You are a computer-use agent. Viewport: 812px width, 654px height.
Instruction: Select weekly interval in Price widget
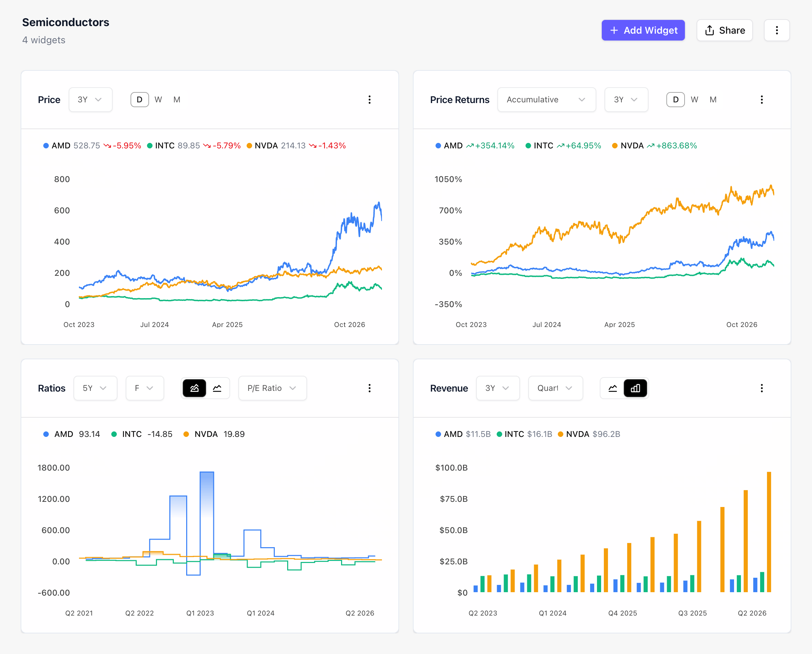tap(158, 100)
